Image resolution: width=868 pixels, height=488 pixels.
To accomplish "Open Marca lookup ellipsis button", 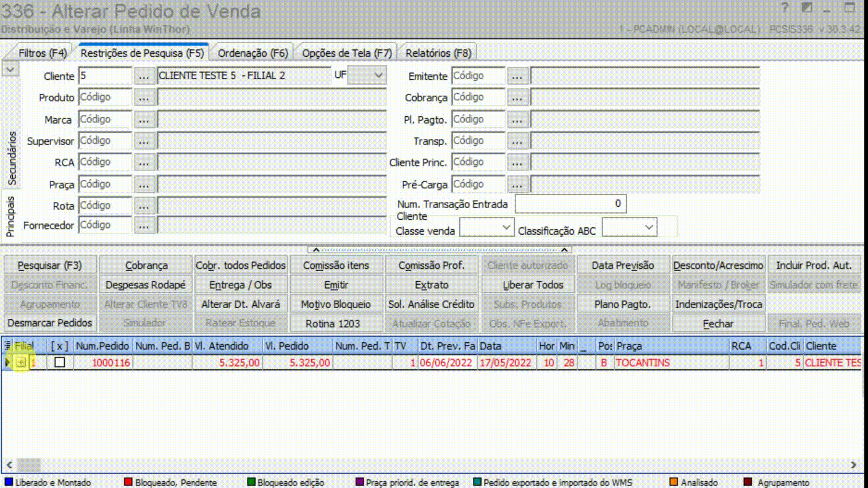I will [x=144, y=119].
